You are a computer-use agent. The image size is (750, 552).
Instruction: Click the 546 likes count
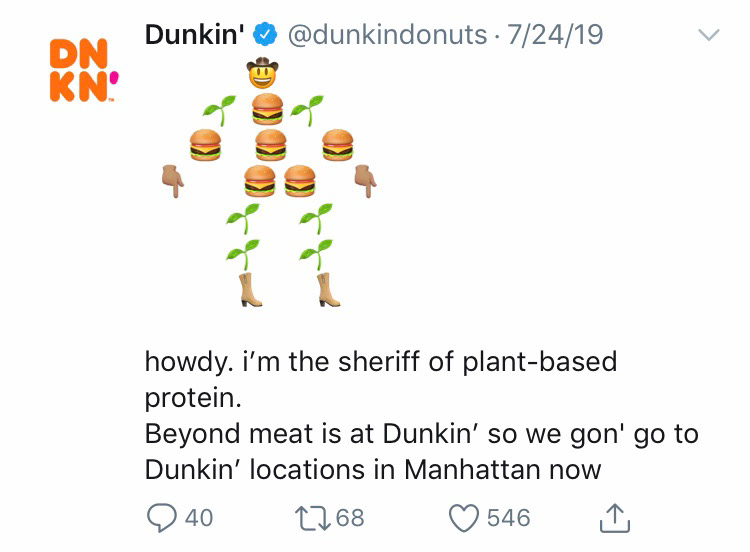click(509, 518)
